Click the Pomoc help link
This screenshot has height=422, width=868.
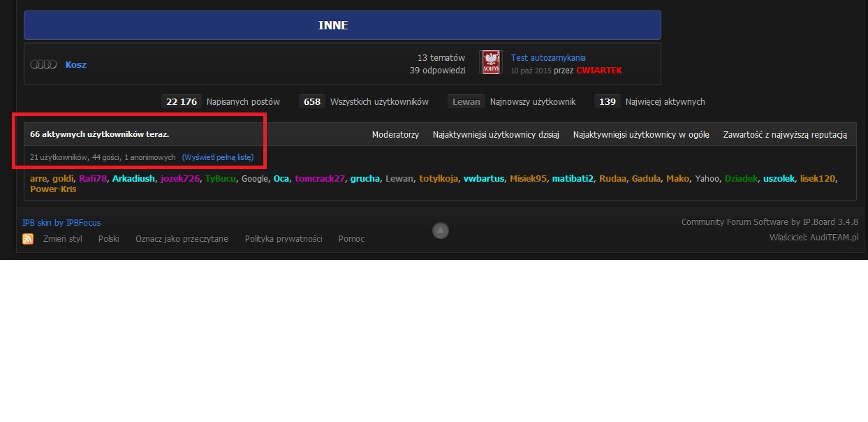click(351, 239)
